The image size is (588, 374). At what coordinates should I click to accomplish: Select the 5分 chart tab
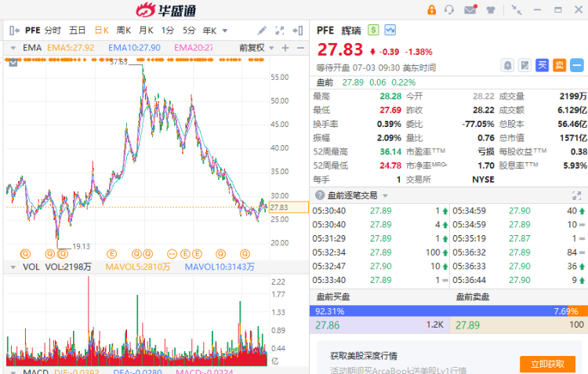pos(190,31)
